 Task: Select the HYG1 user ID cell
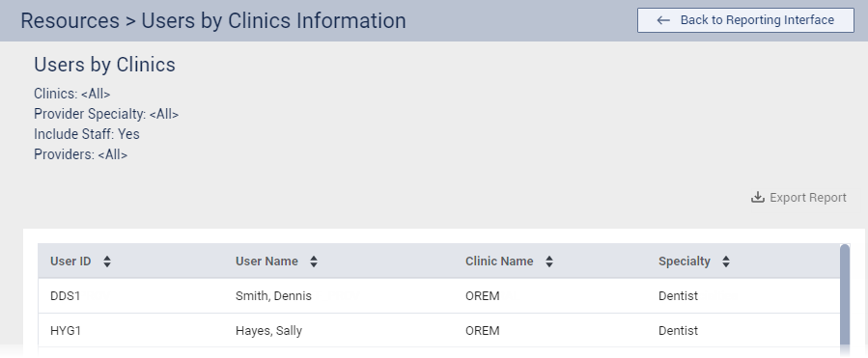click(x=66, y=331)
